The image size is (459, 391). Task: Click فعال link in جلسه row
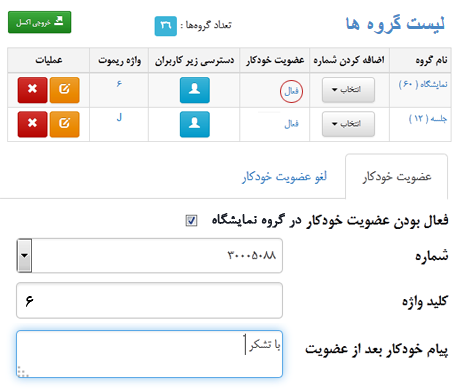[x=291, y=124]
